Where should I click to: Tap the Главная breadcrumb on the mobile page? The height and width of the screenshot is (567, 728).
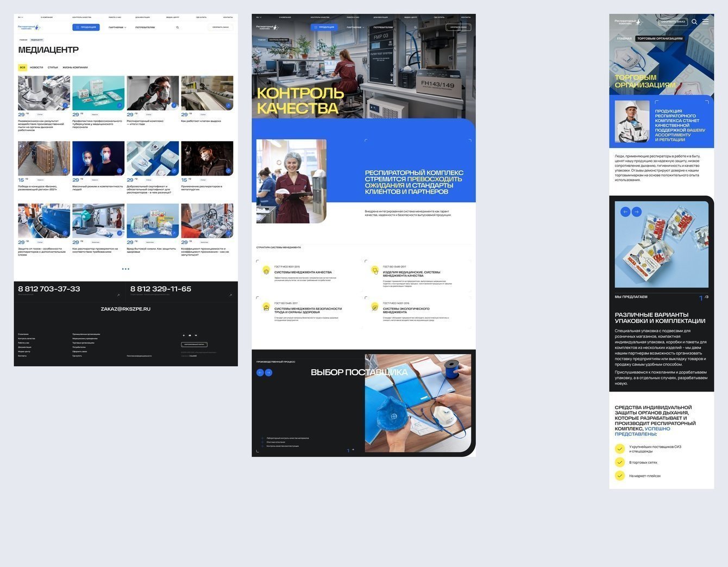coord(624,39)
